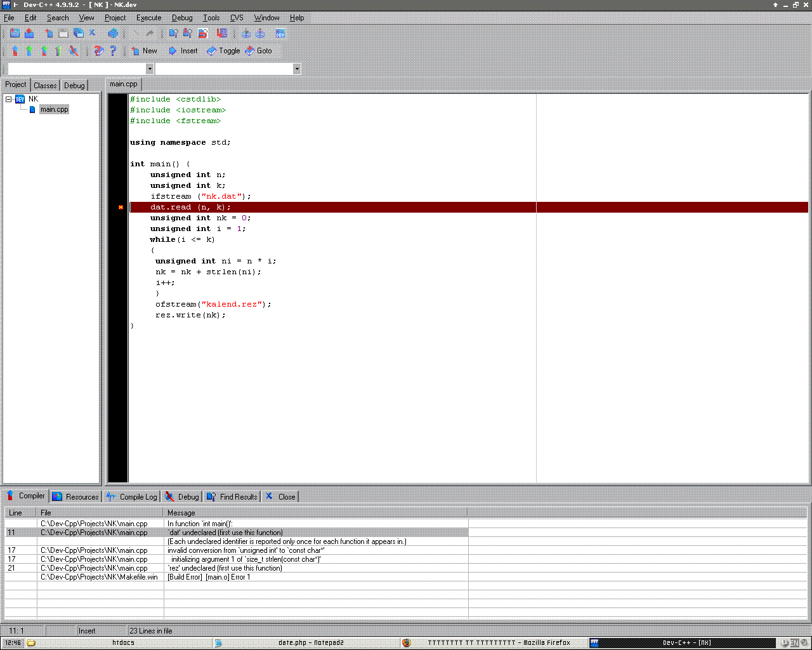Image resolution: width=812 pixels, height=650 pixels.
Task: Open the Execute menu
Action: pos(149,18)
